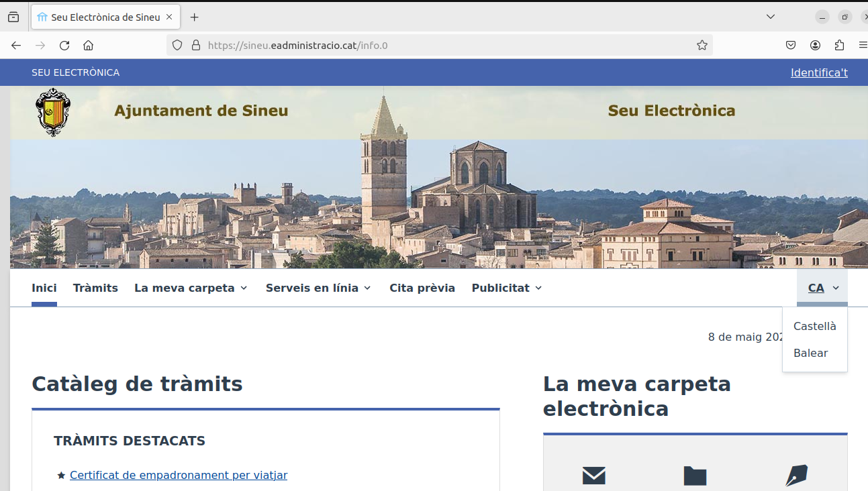This screenshot has height=491, width=868.
Task: Open the Firefox account profile icon
Action: 815,46
